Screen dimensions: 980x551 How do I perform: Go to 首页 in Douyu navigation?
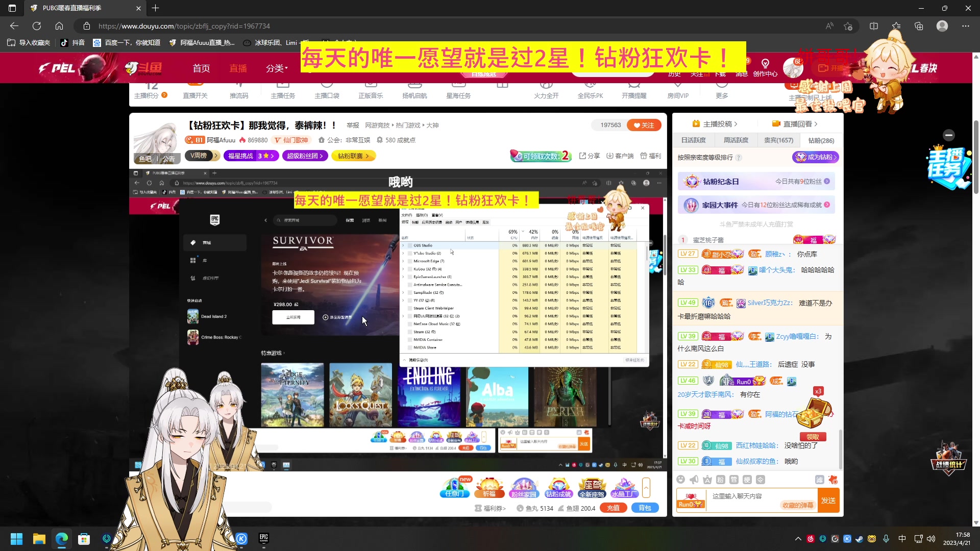tap(201, 68)
